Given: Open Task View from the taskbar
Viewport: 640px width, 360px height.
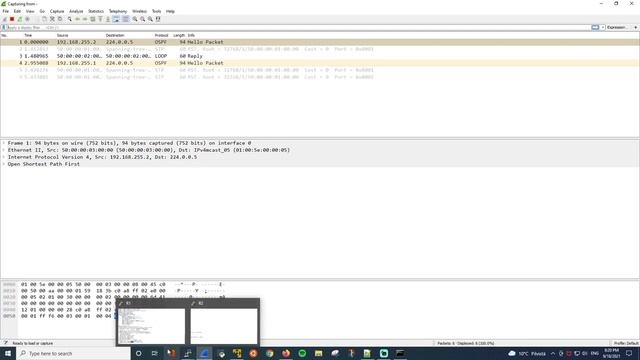Looking at the screenshot, I should [x=155, y=353].
